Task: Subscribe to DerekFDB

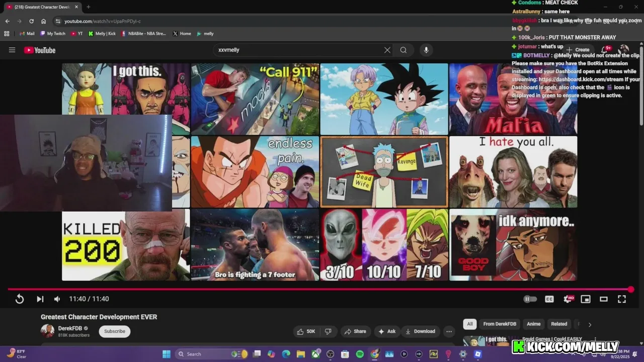Action: [115, 331]
